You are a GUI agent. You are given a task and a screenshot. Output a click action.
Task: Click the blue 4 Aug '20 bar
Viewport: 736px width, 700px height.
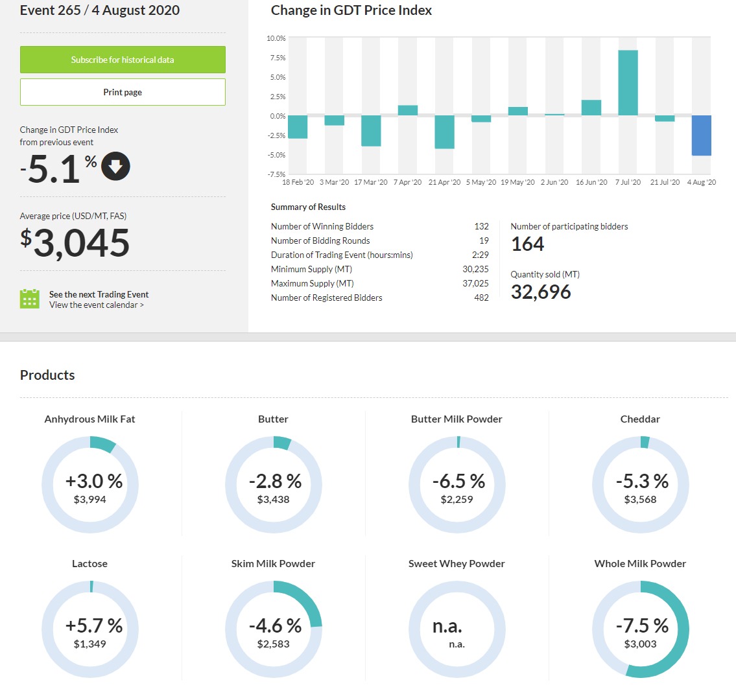(x=702, y=135)
